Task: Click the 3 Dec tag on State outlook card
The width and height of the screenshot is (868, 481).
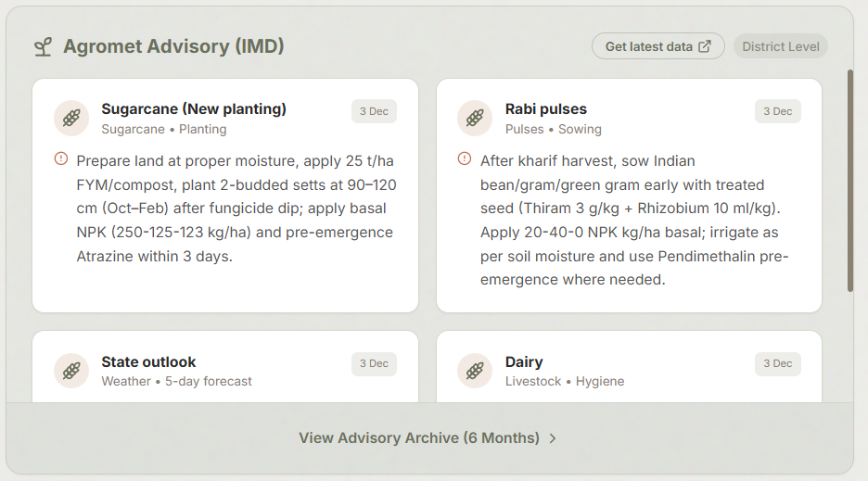Action: pos(375,363)
